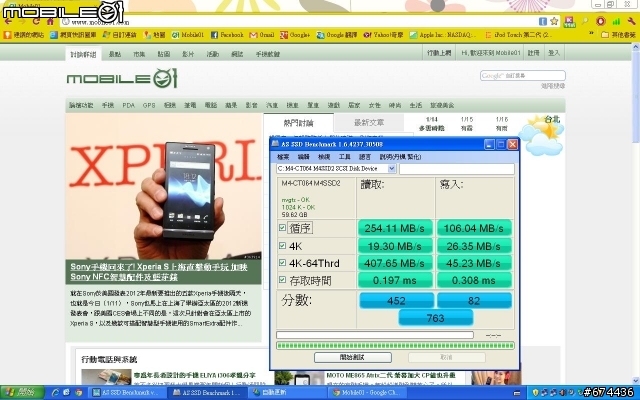Go to the browser home page icon
The image size is (640, 400).
pos(50,21)
